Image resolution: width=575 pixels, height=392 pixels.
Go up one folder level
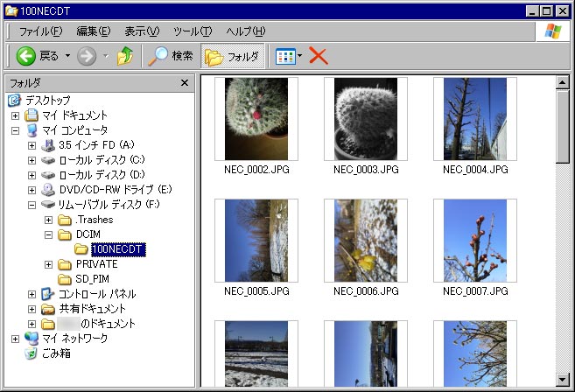125,56
